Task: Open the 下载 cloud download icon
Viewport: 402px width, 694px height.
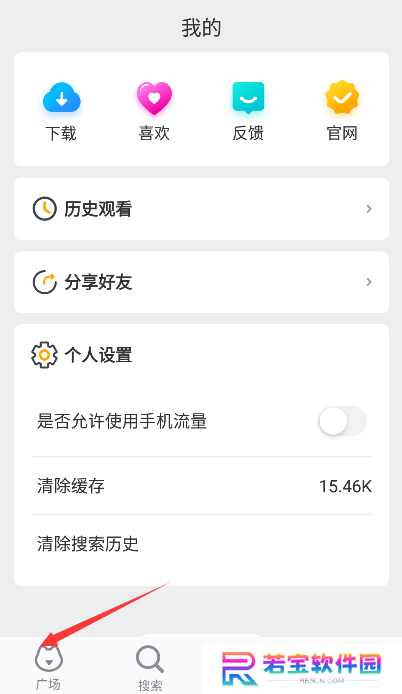Action: click(x=62, y=97)
